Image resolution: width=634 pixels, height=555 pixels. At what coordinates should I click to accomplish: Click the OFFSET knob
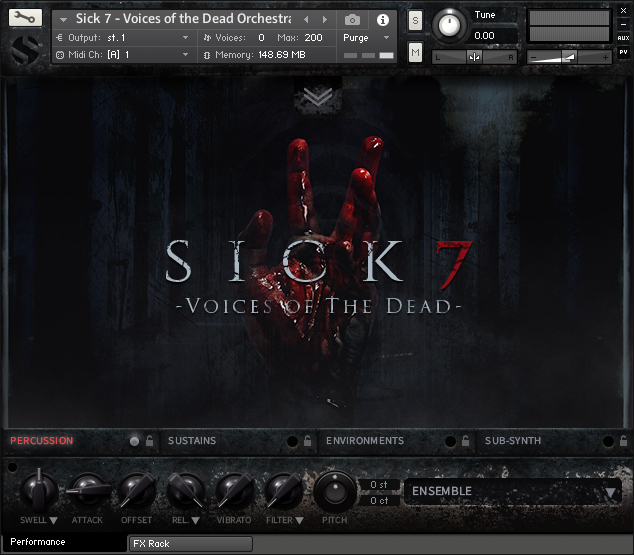pyautogui.click(x=137, y=491)
